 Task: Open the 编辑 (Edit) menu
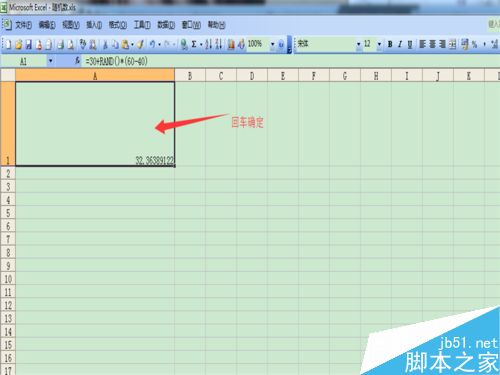click(x=47, y=25)
